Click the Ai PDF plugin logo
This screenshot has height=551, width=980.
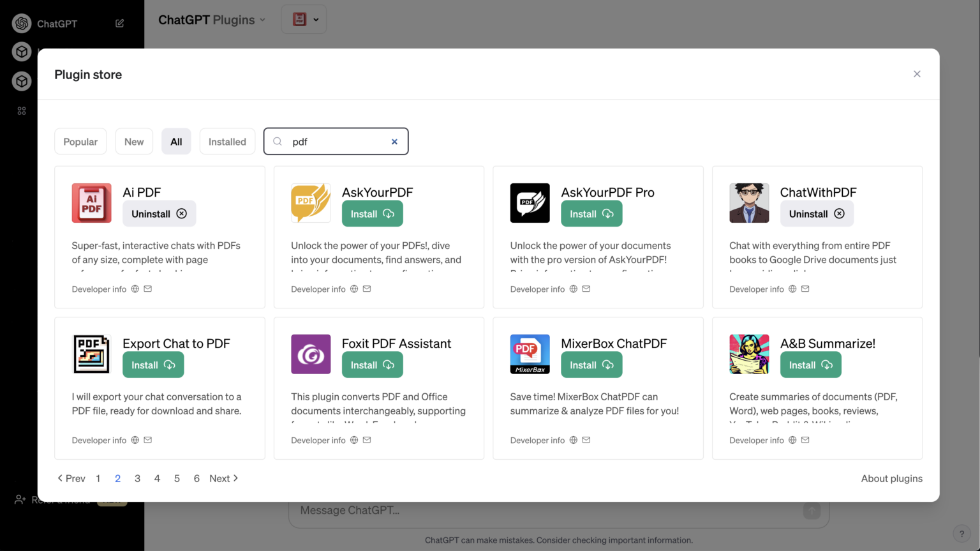91,203
